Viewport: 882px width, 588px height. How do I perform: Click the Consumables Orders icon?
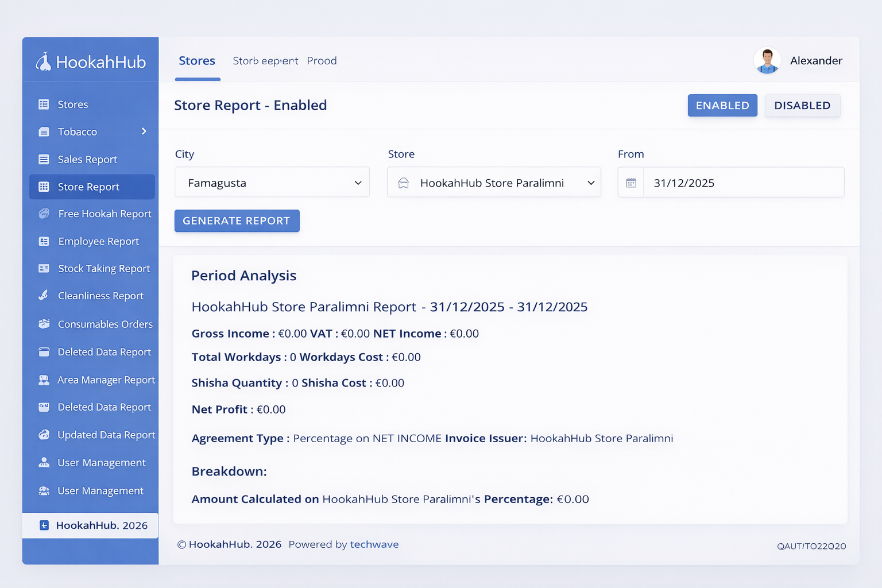[x=44, y=324]
